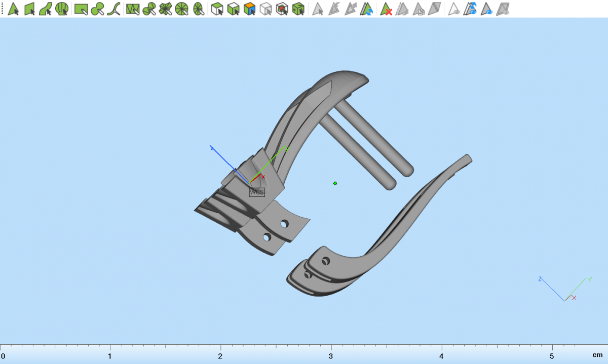Click the green triangle with red X
608x364 pixels.
click(387, 9)
